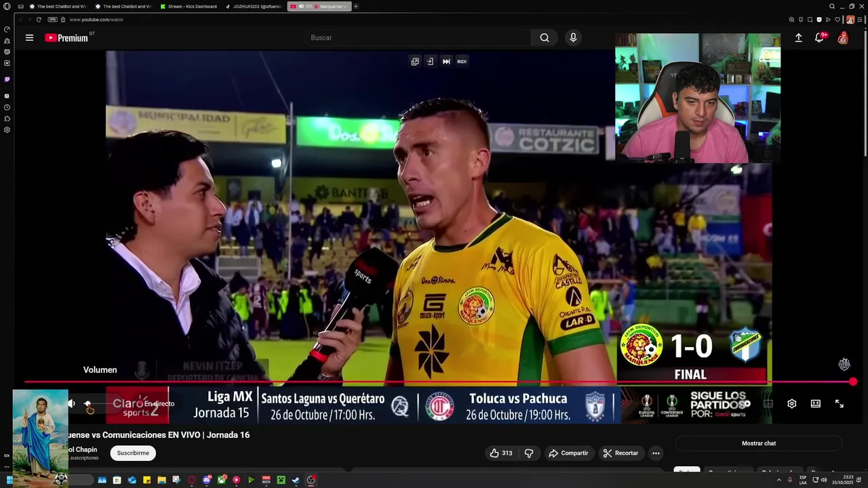Show live chat with Mostrar chat

point(759,443)
